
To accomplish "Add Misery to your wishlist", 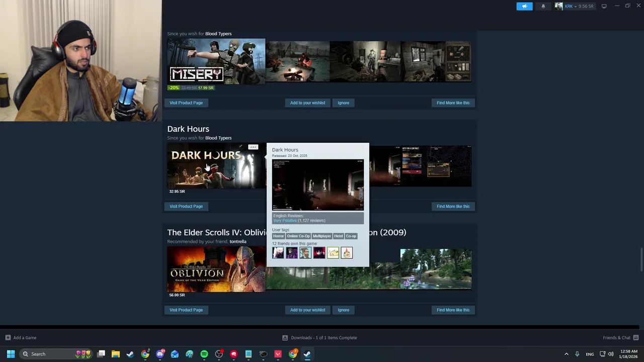I will pyautogui.click(x=307, y=103).
